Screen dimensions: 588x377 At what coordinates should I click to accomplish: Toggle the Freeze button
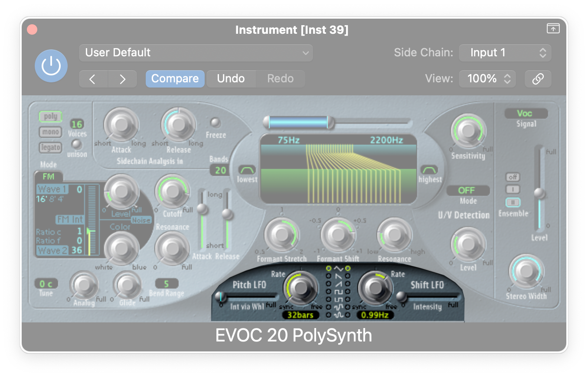216,123
